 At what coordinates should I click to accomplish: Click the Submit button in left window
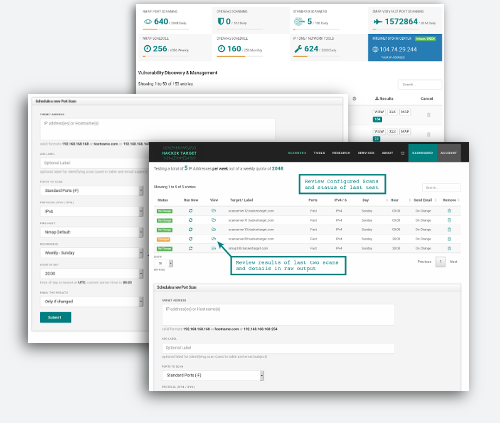click(x=55, y=317)
